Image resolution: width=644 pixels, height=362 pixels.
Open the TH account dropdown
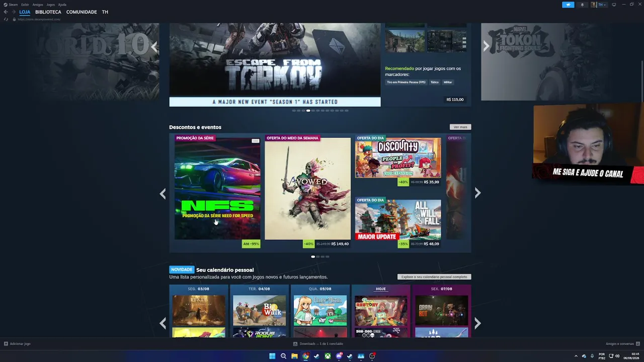(602, 5)
